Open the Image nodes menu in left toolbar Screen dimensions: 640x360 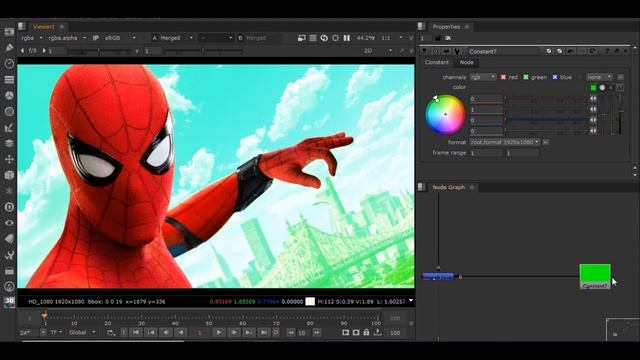point(9,32)
